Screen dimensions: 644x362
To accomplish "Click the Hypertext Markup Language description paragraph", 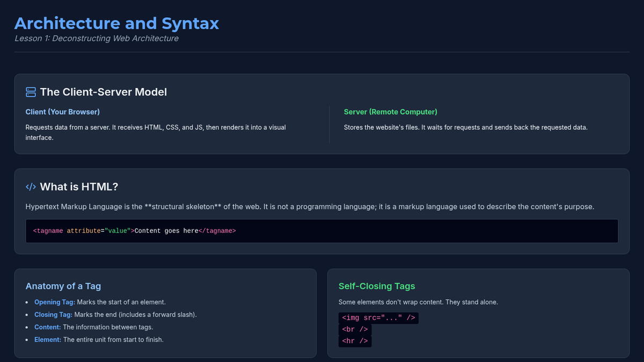I will (310, 207).
